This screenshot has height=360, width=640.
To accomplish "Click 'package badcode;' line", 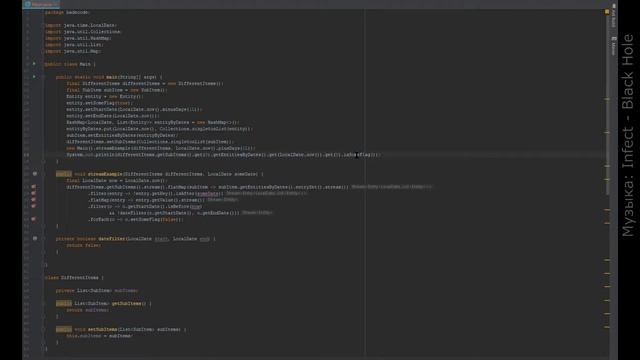I will click(x=67, y=12).
